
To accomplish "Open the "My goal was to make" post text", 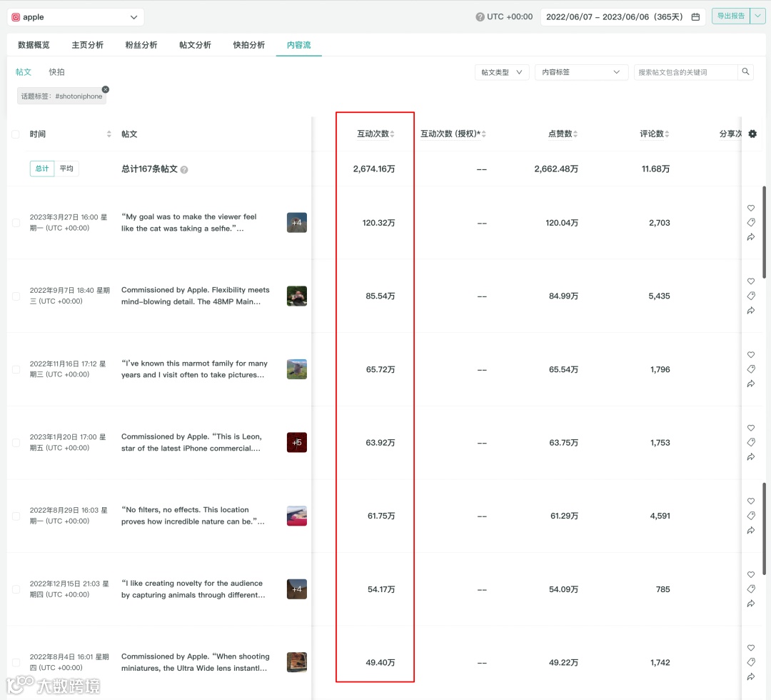I will point(188,223).
